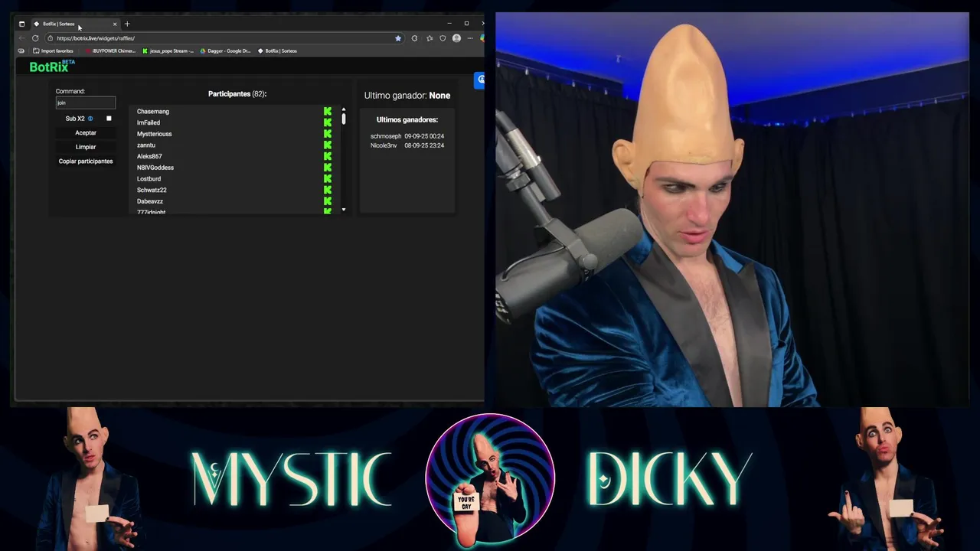Select participant ImFailed
This screenshot has height=551, width=980.
[149, 122]
